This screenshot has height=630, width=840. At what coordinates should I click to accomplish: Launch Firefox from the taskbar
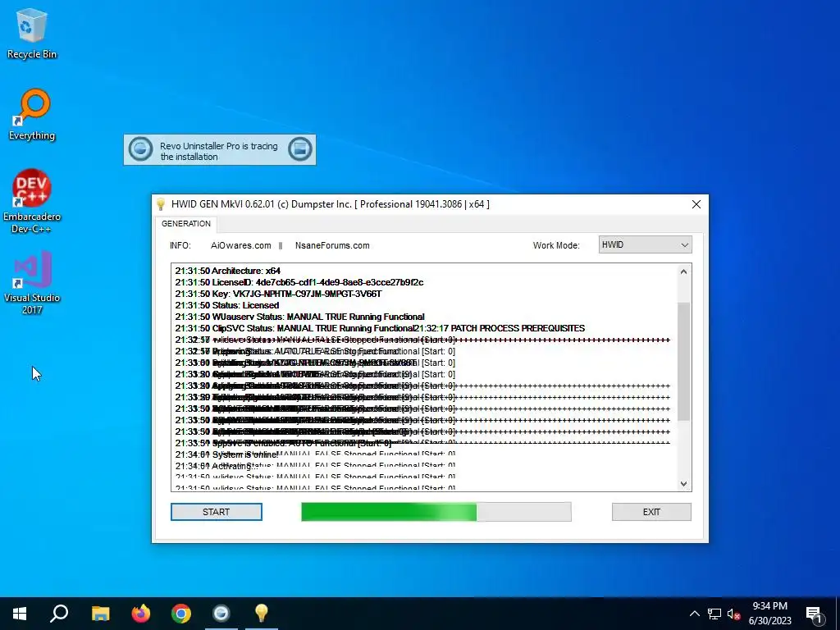141,614
